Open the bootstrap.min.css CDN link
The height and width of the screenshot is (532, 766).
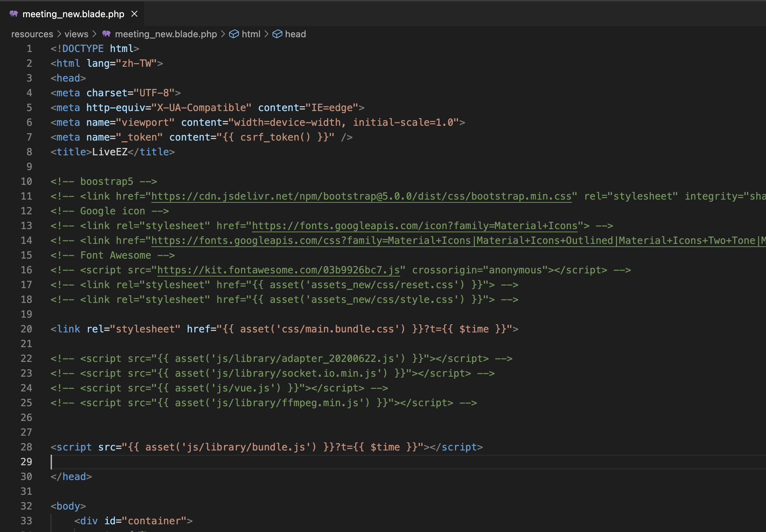point(361,196)
